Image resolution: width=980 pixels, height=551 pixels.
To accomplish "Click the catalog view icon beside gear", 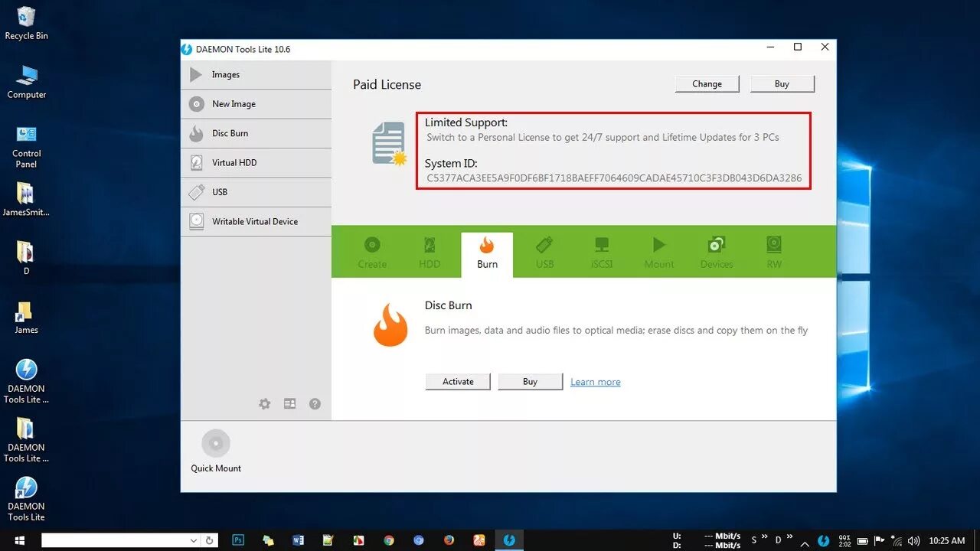I will [289, 403].
